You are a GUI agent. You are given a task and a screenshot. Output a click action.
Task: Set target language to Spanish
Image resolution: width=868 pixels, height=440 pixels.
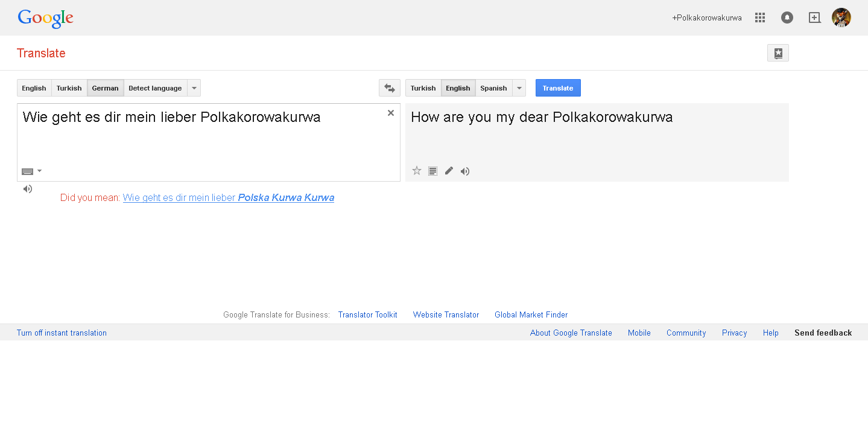pyautogui.click(x=493, y=88)
